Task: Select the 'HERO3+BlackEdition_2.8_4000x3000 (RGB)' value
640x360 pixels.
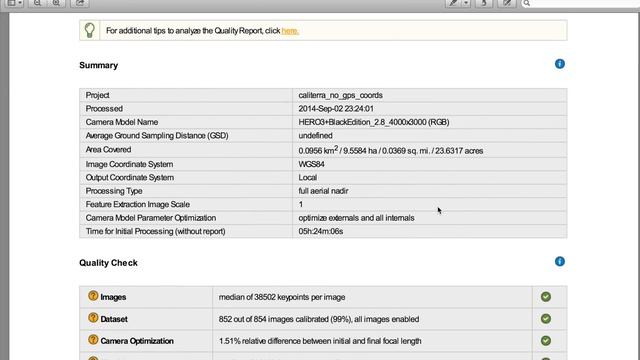Action: click(374, 122)
